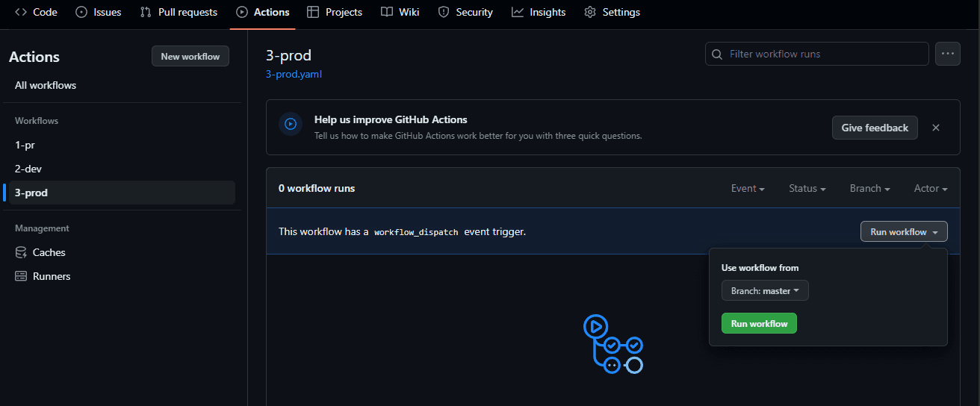Click the Actions play-circle icon
This screenshot has height=406, width=980.
[242, 12]
